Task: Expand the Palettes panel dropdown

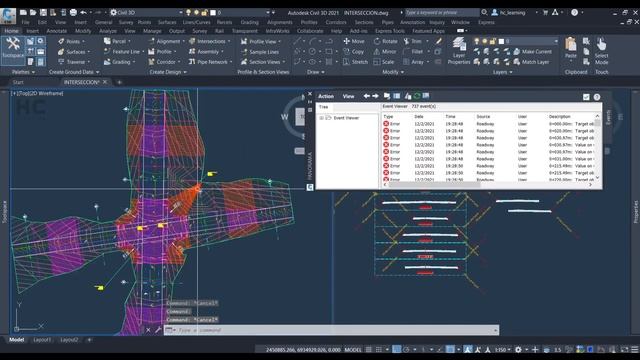Action: [23, 72]
